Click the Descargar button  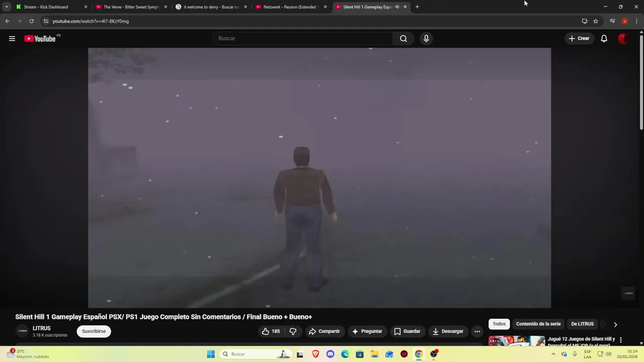448,331
